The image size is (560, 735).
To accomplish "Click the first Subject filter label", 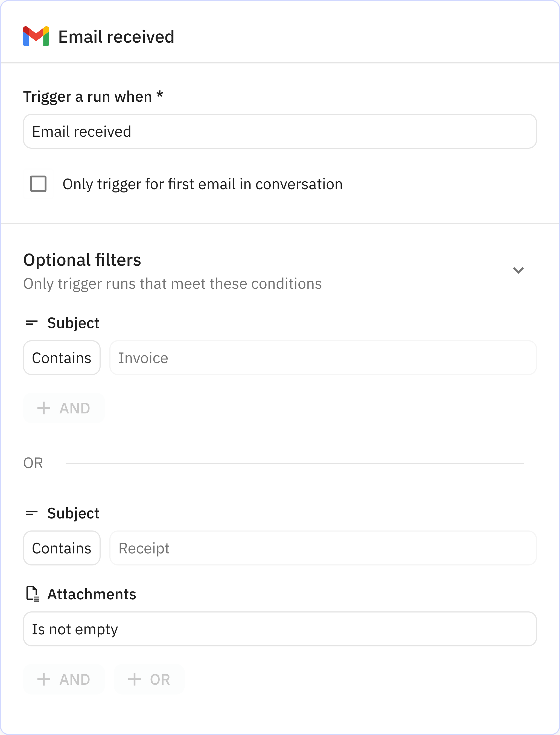I will tap(73, 323).
